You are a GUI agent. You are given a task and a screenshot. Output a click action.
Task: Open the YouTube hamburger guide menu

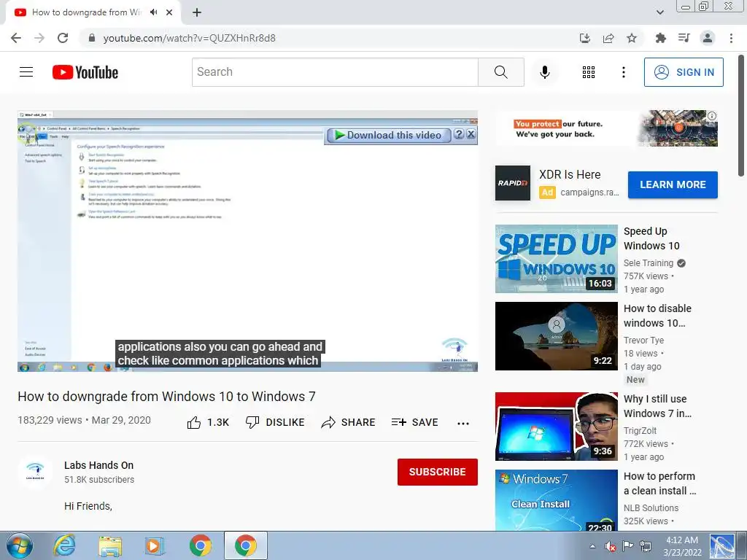coord(26,72)
